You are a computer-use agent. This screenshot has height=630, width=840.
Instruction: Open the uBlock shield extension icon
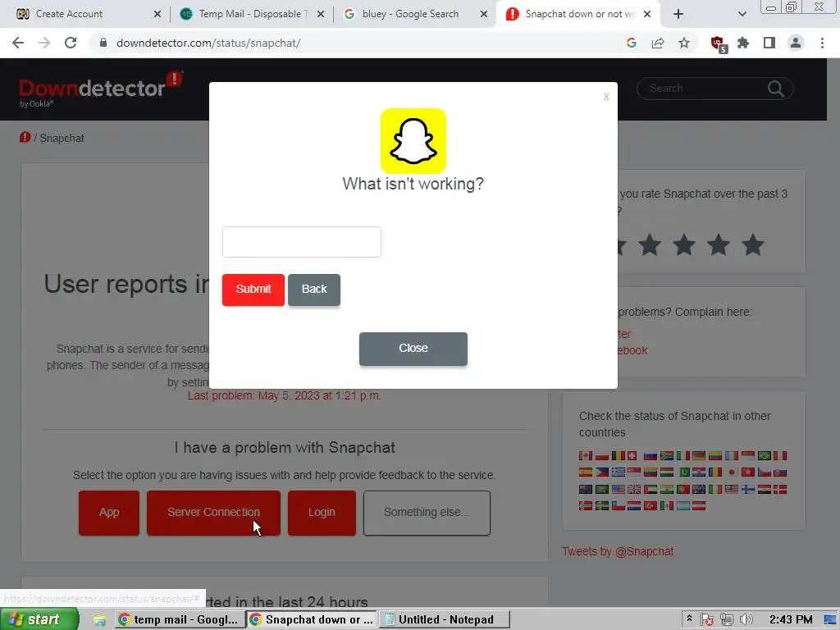pyautogui.click(x=718, y=44)
